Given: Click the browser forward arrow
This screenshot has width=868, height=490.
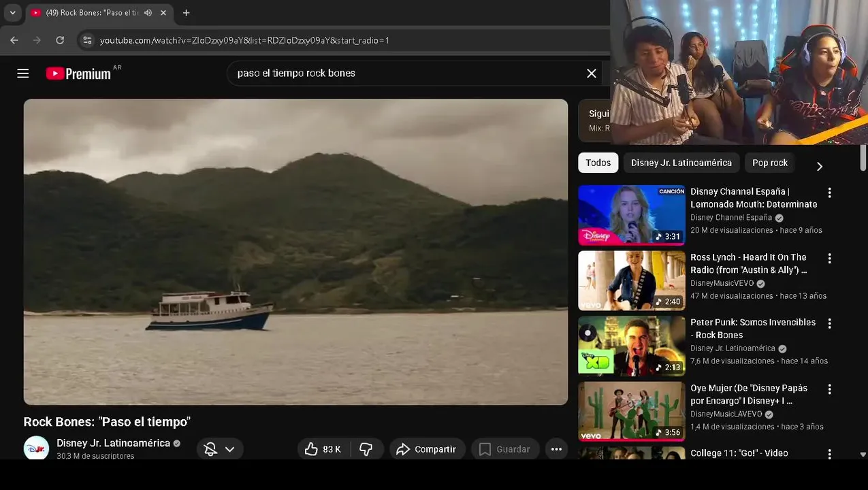Looking at the screenshot, I should click(x=37, y=40).
